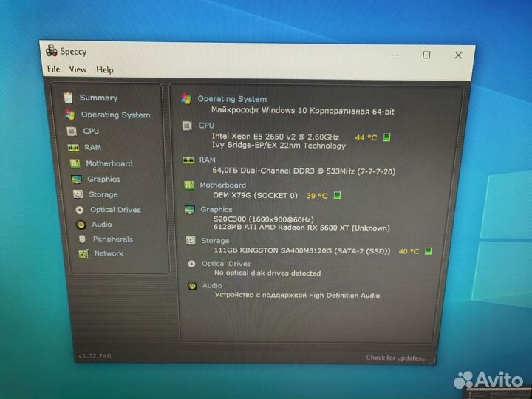
Task: Click the 40 °C storage temperature value
Action: click(x=409, y=251)
